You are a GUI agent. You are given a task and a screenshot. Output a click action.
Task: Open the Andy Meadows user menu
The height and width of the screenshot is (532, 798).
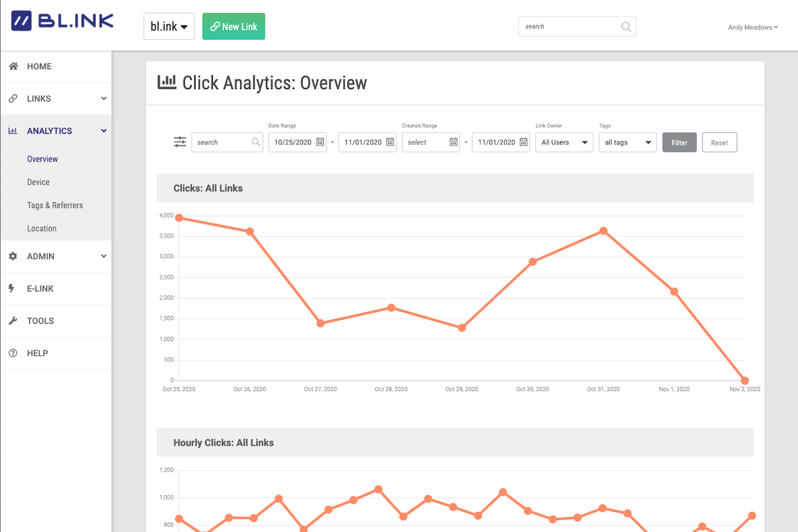click(x=753, y=27)
